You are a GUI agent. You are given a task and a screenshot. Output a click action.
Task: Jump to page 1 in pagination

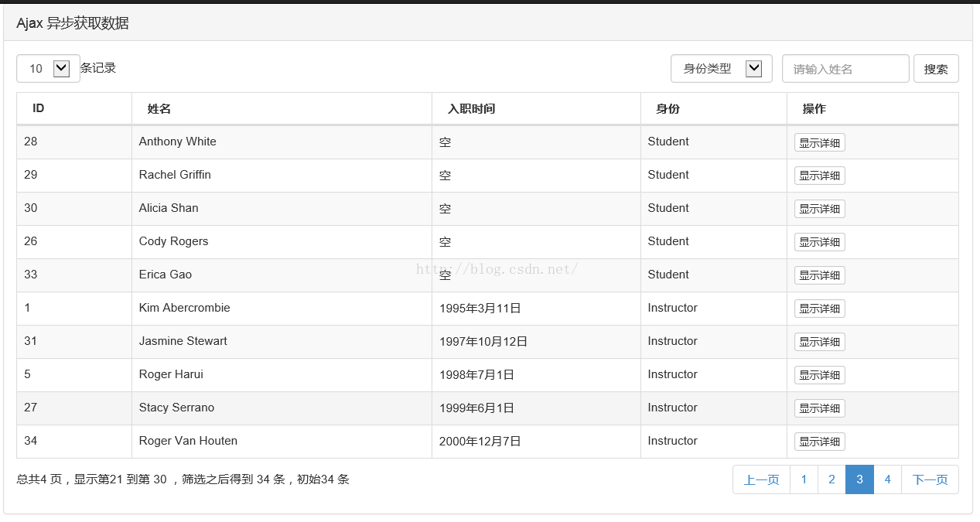(804, 479)
